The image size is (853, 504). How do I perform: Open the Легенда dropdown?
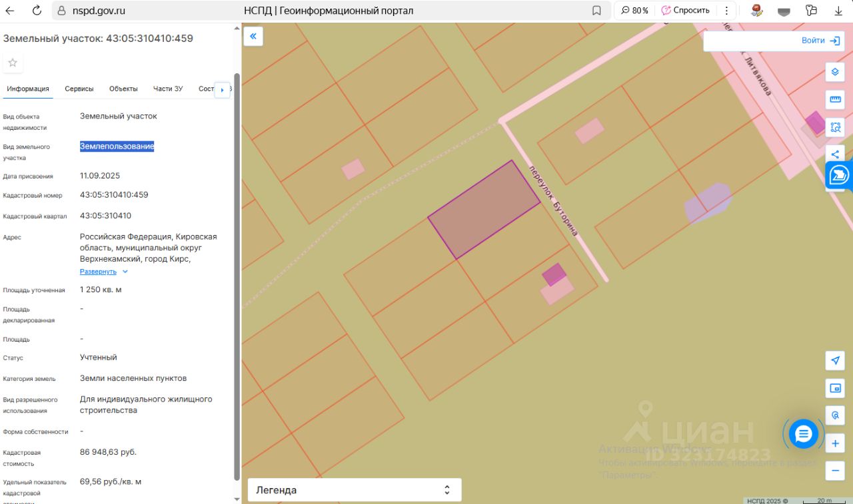355,490
